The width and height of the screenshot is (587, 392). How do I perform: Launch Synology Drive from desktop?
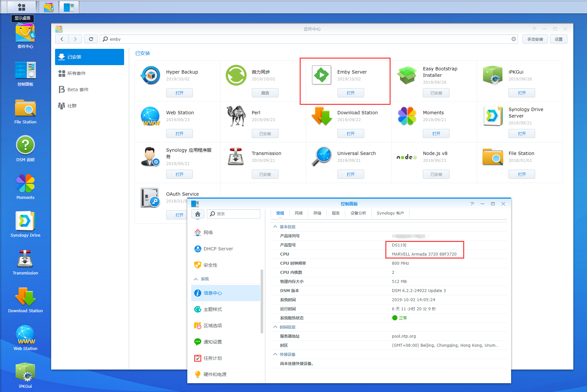coord(25,224)
